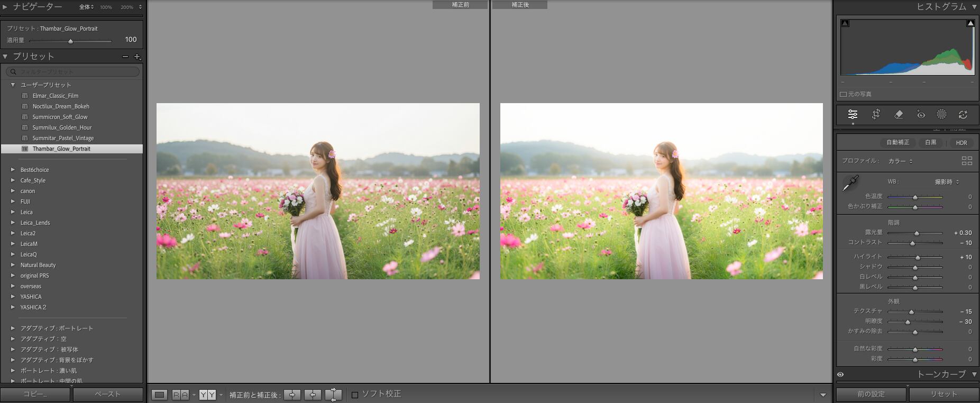Viewport: 980px width, 403px height.
Task: Swap before and after settings icon
Action: coord(333,395)
